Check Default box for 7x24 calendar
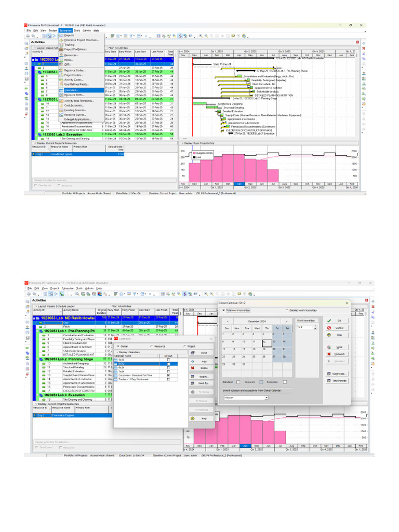Screen dimensions: 399x532 [168, 371]
